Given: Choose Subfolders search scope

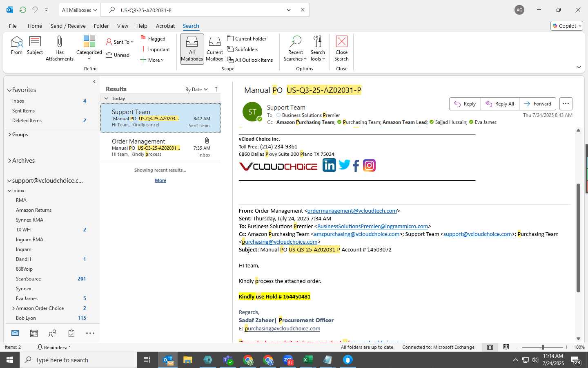Looking at the screenshot, I should [x=243, y=49].
